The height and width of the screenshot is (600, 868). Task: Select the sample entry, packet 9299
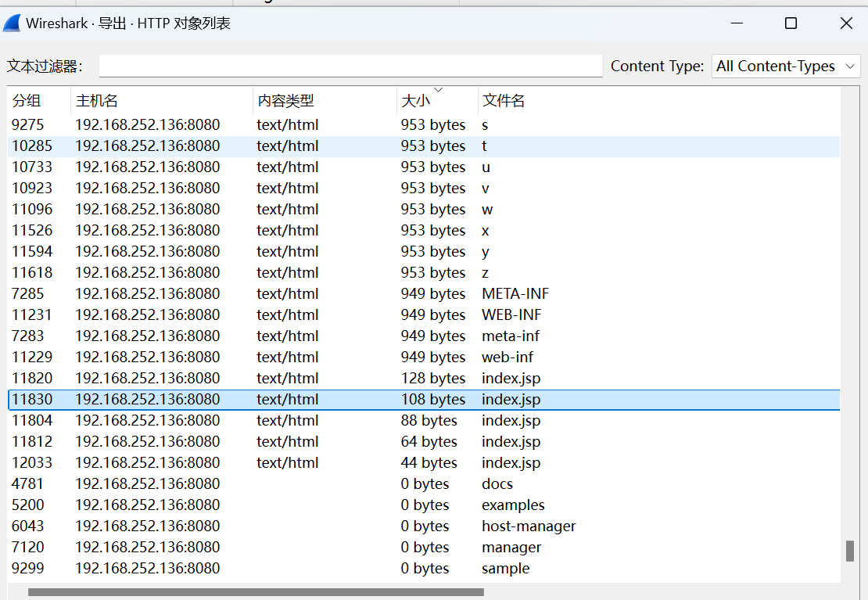(x=505, y=569)
